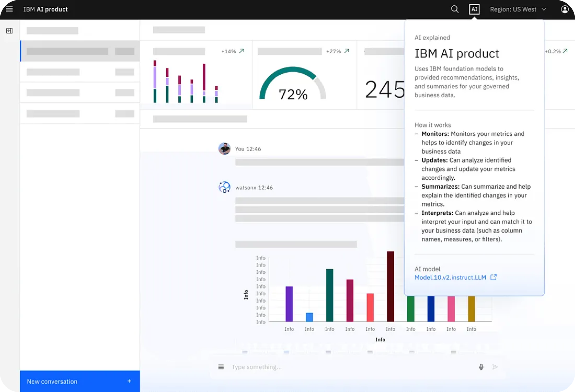575x392 pixels.
Task: Click the watsonx assistant avatar
Action: click(x=224, y=187)
